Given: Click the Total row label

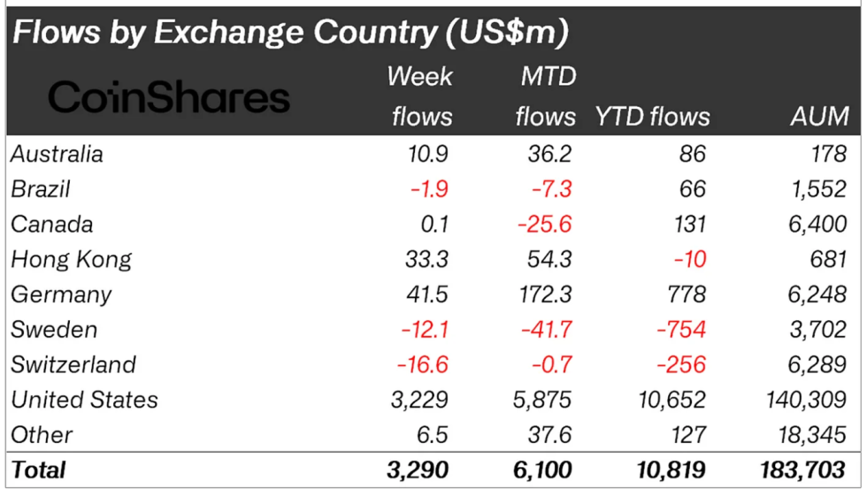Looking at the screenshot, I should (39, 470).
